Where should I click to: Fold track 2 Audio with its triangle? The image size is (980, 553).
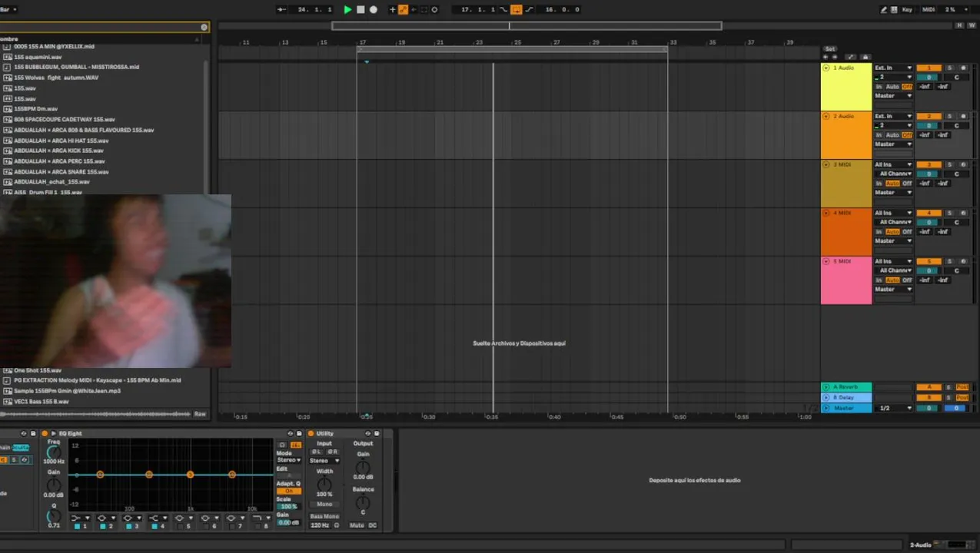point(826,116)
